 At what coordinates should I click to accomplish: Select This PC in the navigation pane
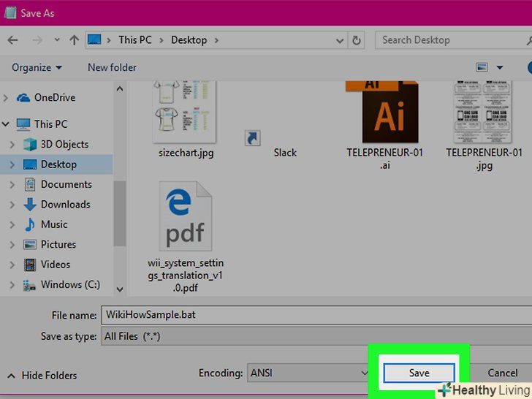(42, 124)
